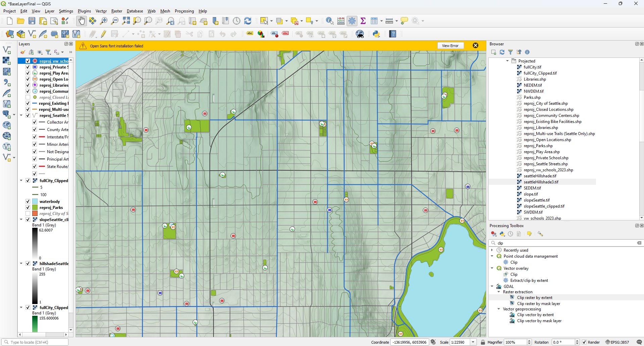The height and width of the screenshot is (346, 644).
Task: Click the Zoom Out magnifier tool
Action: (115, 21)
